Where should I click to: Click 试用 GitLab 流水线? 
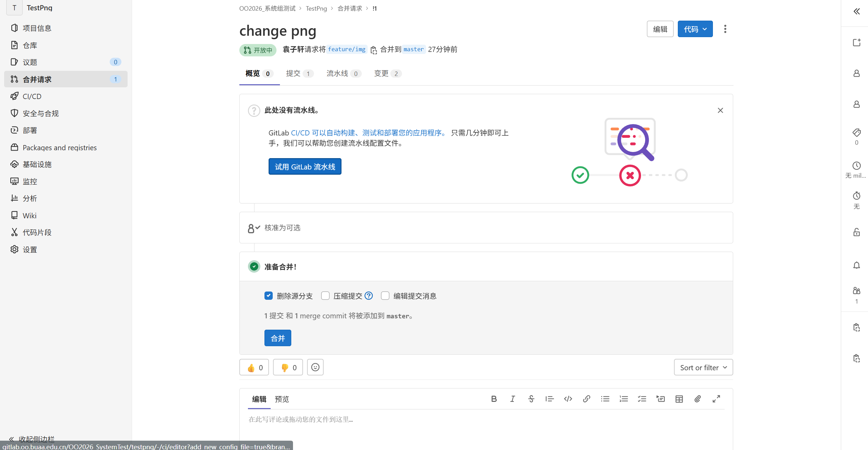coord(305,166)
